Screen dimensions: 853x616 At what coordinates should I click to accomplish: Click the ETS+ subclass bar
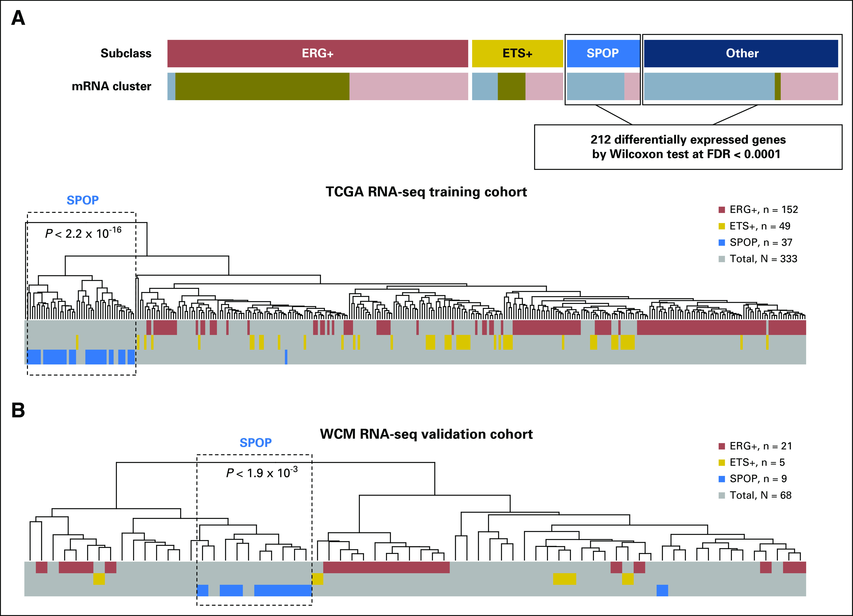tap(517, 53)
